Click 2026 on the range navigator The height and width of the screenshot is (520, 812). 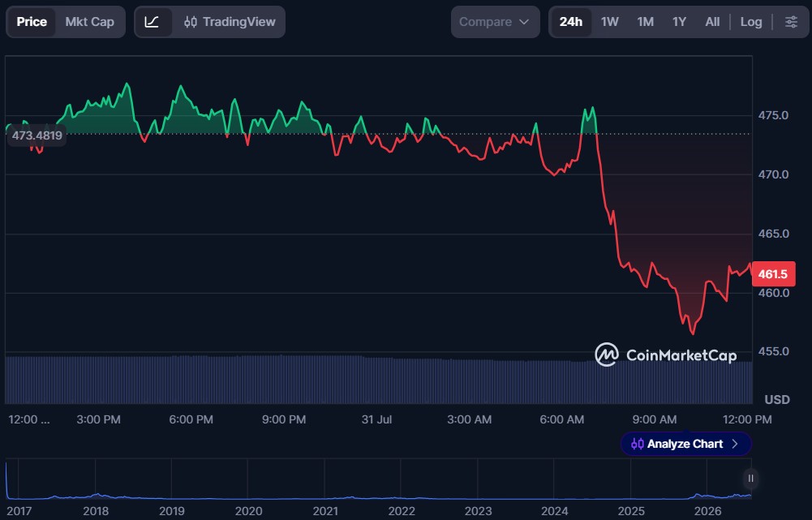click(708, 511)
